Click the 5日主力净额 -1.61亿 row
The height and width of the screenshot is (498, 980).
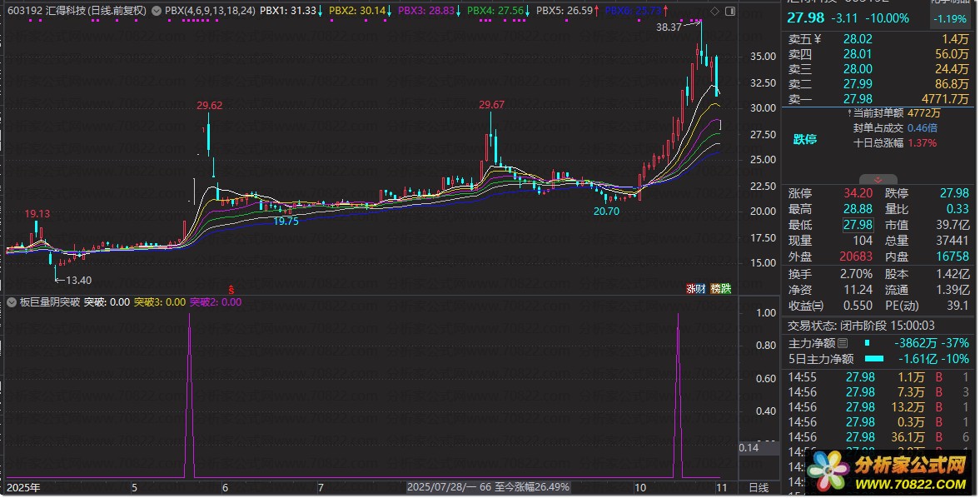878,359
